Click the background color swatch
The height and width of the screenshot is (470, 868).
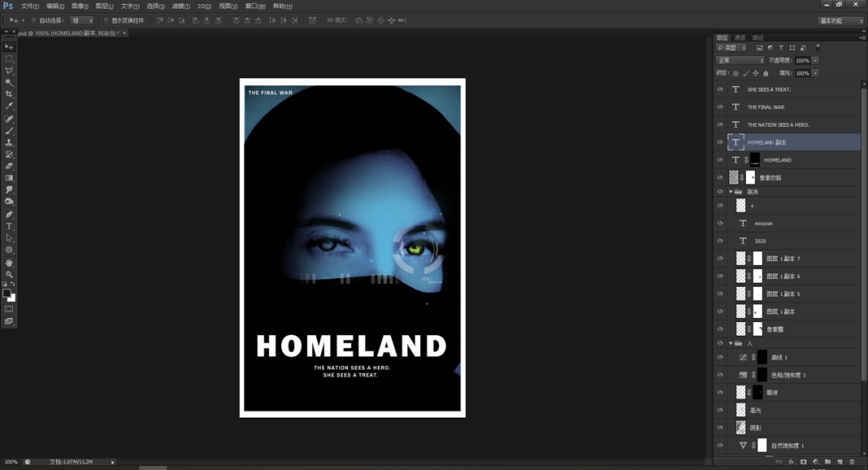(x=13, y=299)
